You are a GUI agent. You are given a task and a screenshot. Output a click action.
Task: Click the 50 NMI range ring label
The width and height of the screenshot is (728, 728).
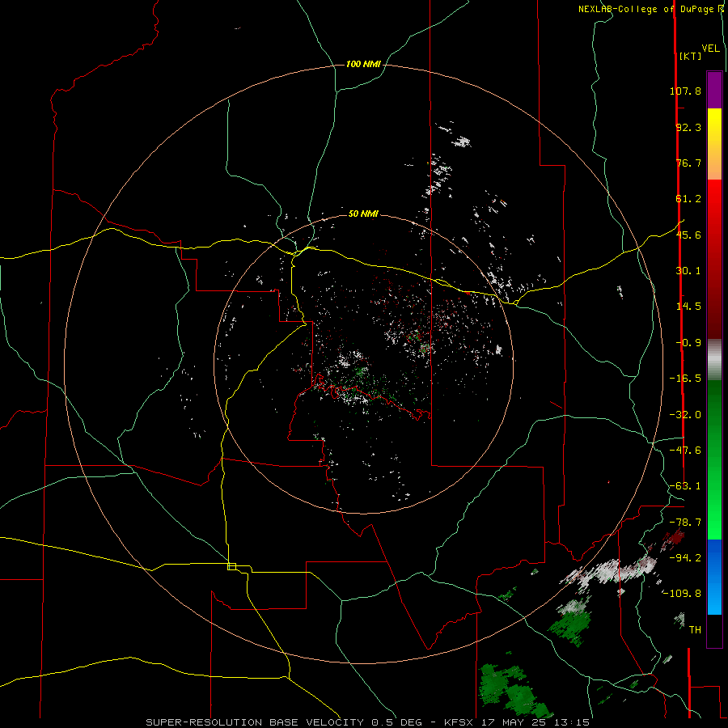(x=363, y=214)
